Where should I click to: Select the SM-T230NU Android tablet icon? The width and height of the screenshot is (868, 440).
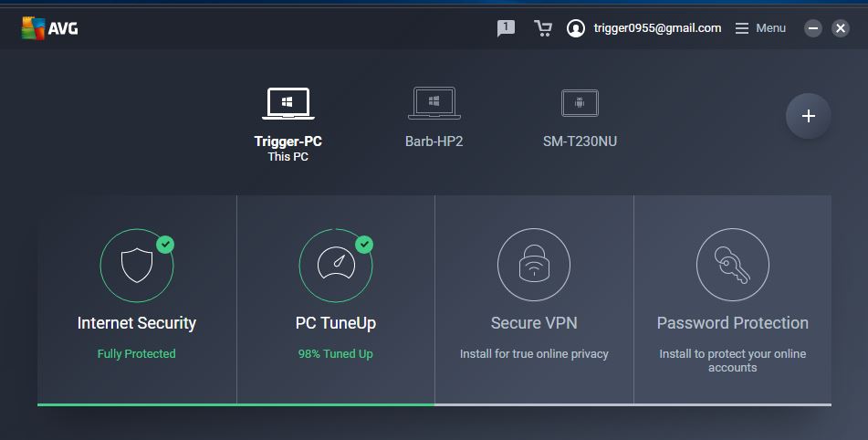[x=580, y=103]
